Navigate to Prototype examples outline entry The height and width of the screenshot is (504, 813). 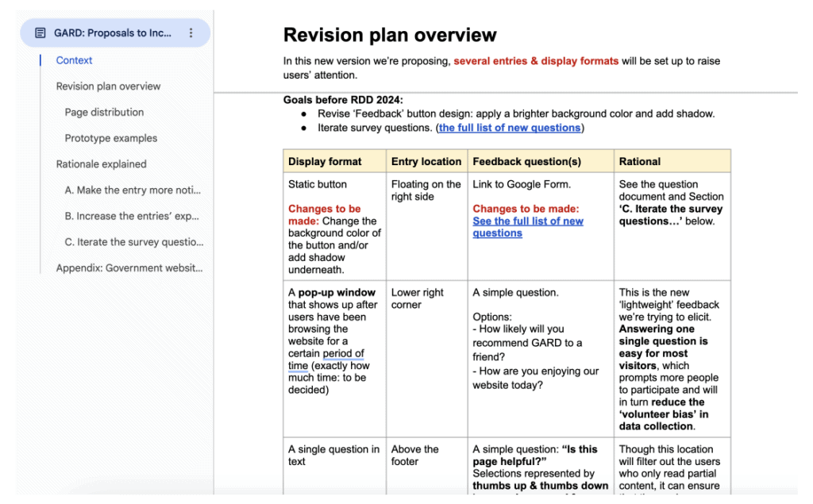[111, 138]
